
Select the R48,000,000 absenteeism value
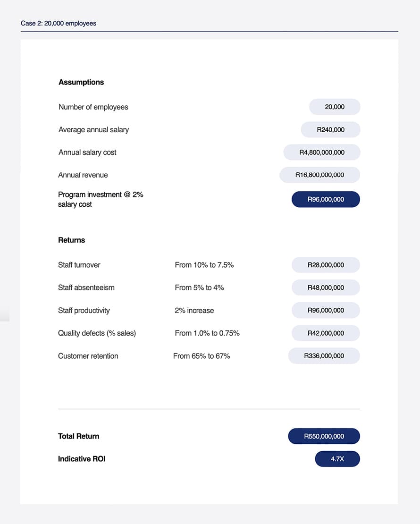[x=326, y=287]
